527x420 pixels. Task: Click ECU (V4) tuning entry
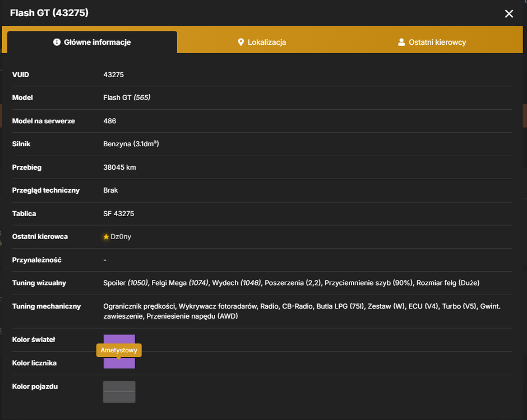click(x=423, y=306)
